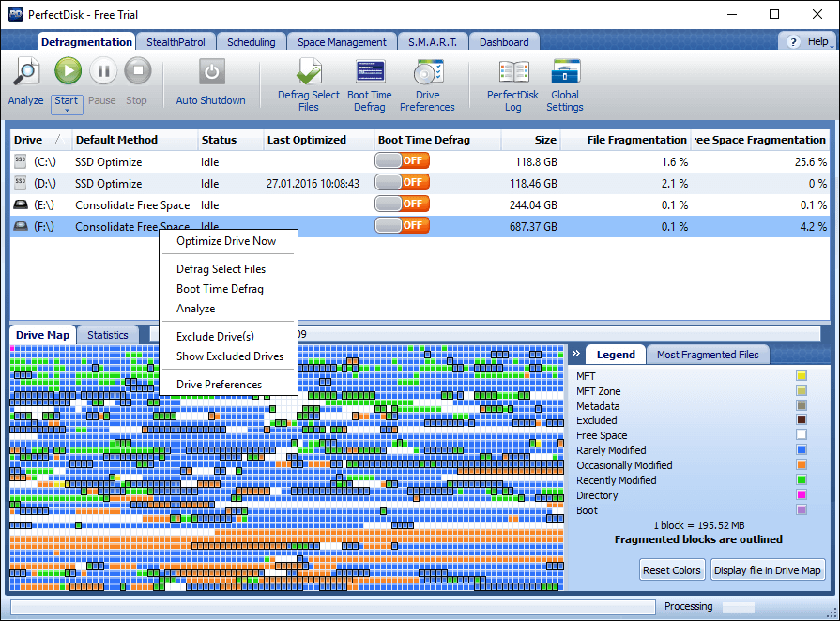The image size is (840, 621).
Task: Sort by Last Optimized column header
Action: (319, 140)
